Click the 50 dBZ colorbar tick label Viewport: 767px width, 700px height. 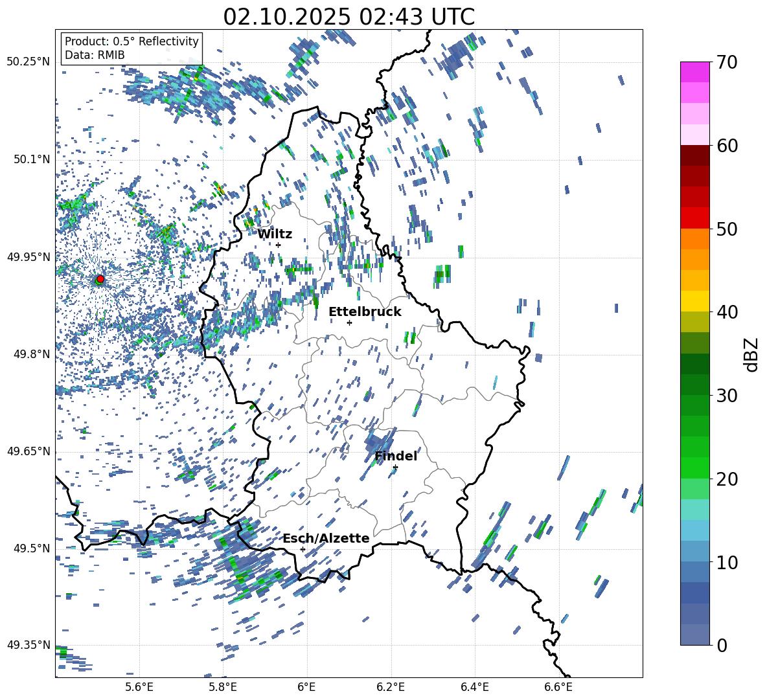pyautogui.click(x=727, y=229)
